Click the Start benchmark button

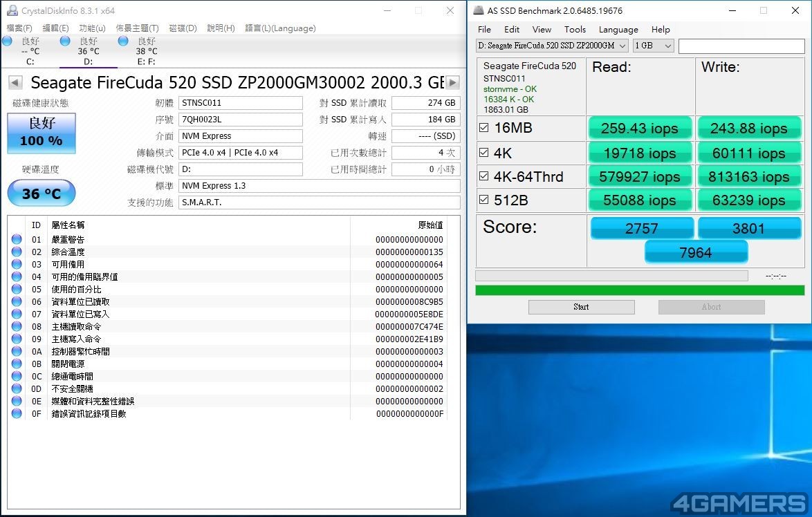(582, 307)
